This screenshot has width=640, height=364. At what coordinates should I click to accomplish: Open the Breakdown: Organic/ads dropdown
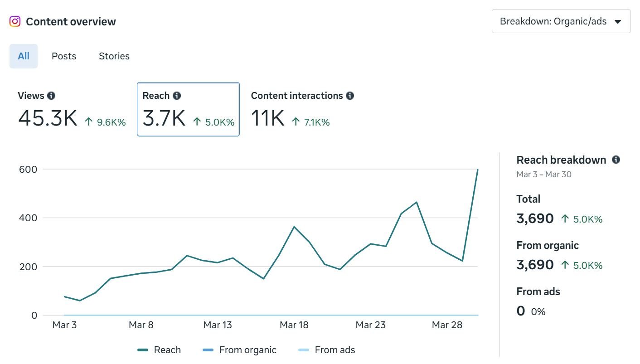561,20
